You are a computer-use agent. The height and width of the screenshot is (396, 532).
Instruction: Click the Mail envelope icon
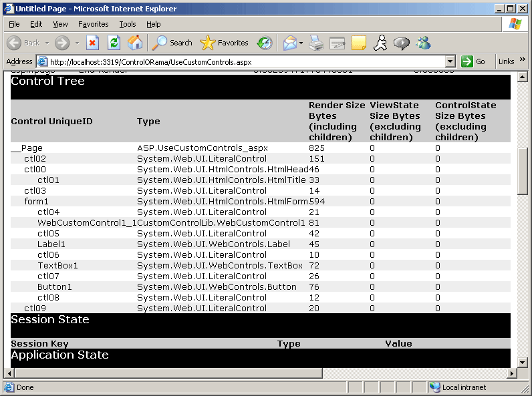click(289, 43)
